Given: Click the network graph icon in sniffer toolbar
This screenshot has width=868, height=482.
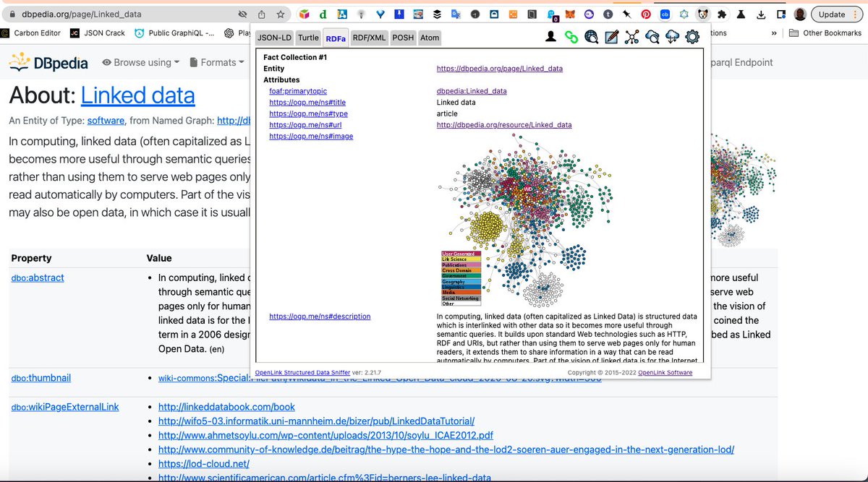Looking at the screenshot, I should (x=632, y=37).
